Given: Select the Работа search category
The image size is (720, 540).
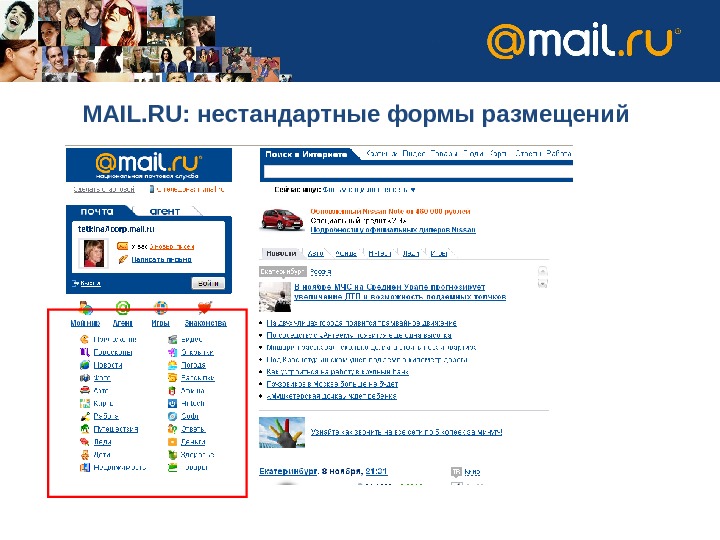Looking at the screenshot, I should click(x=559, y=153).
